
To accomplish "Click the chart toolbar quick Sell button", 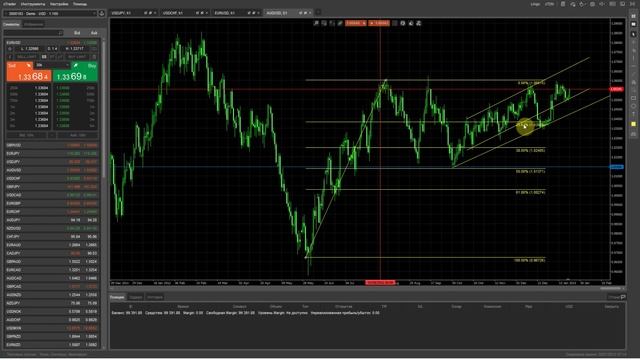I will pos(356,23).
